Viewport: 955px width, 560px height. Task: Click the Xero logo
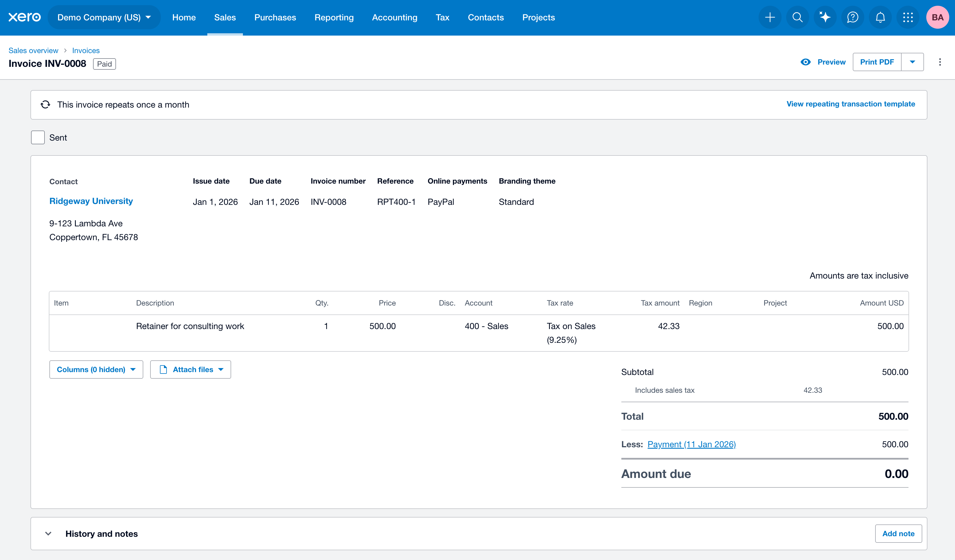click(x=25, y=17)
